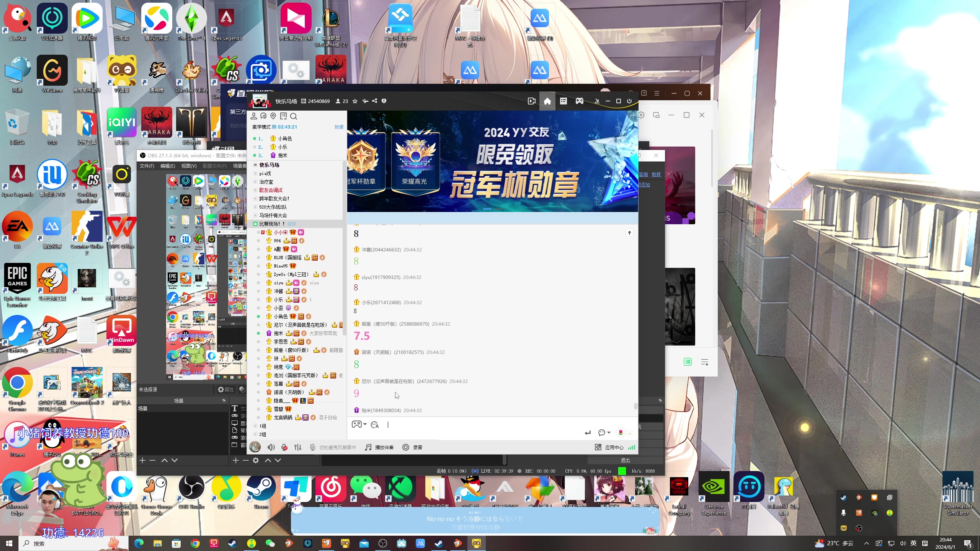Viewport: 980px width, 551px height.
Task: Open the game controller icon in YY header
Action: 580,101
